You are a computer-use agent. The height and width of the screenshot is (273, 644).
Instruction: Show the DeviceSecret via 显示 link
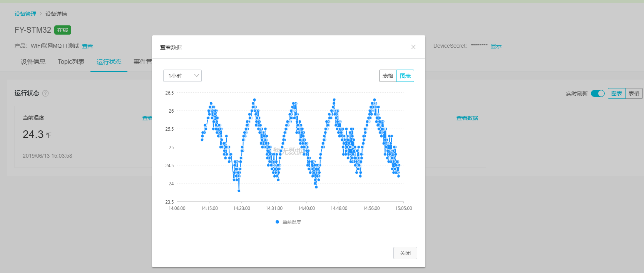coord(496,46)
